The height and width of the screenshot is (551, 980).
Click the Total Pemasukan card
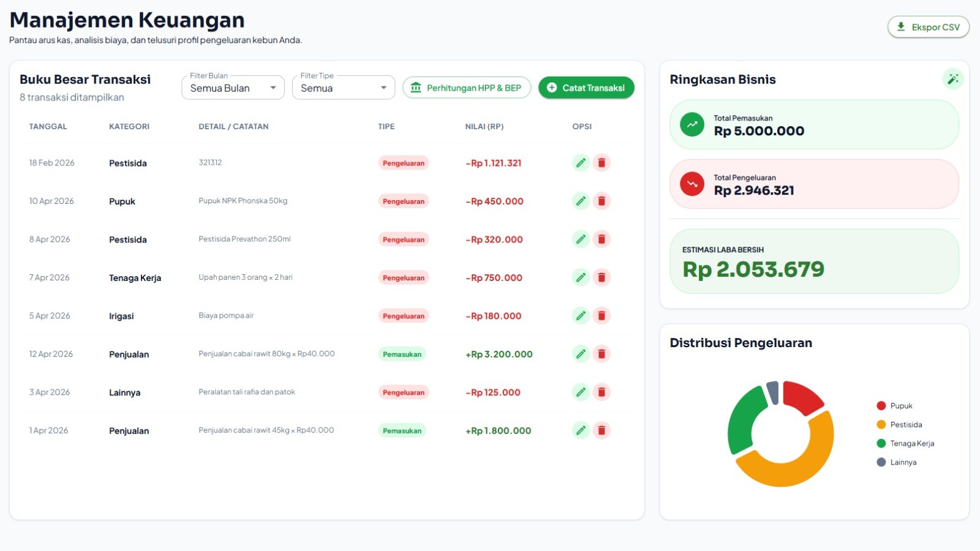point(814,124)
